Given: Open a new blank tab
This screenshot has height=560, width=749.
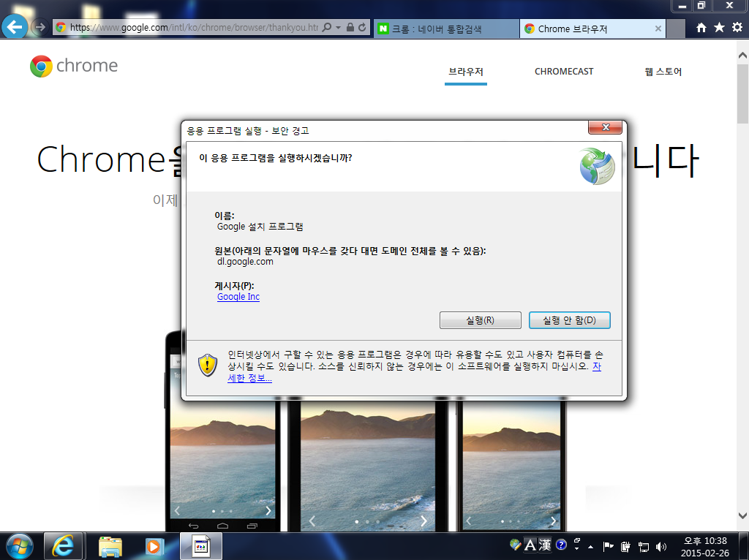Looking at the screenshot, I should click(x=675, y=29).
